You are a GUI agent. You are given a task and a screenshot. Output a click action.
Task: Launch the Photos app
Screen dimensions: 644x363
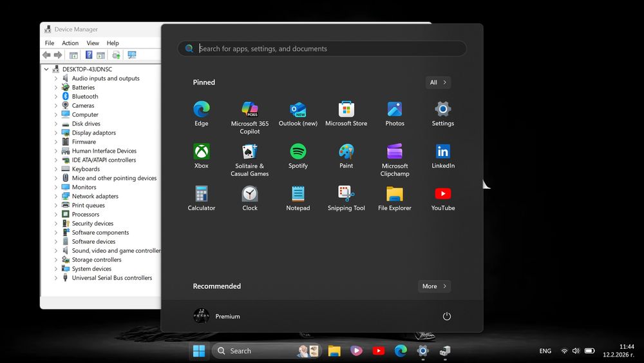tap(395, 114)
